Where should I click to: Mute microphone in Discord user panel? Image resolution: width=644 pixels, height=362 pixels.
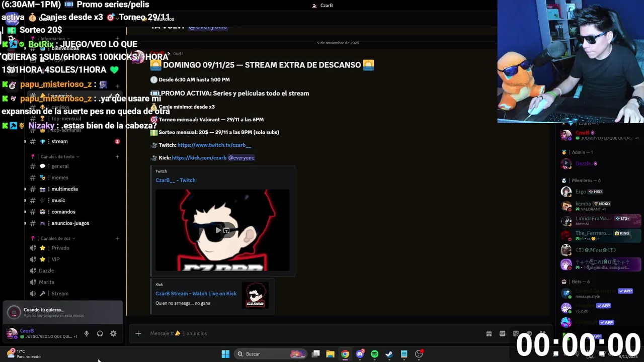[x=87, y=333]
